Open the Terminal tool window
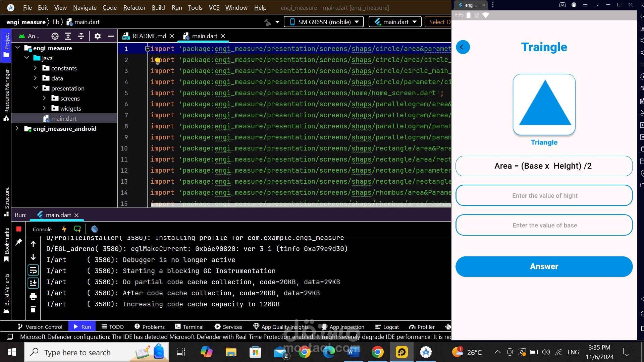The width and height of the screenshot is (644, 362). pos(189,327)
